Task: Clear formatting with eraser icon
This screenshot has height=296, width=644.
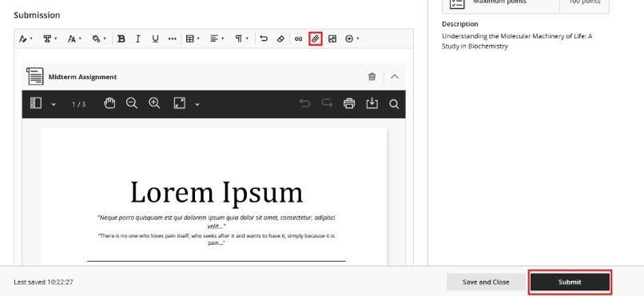Action: click(x=280, y=39)
